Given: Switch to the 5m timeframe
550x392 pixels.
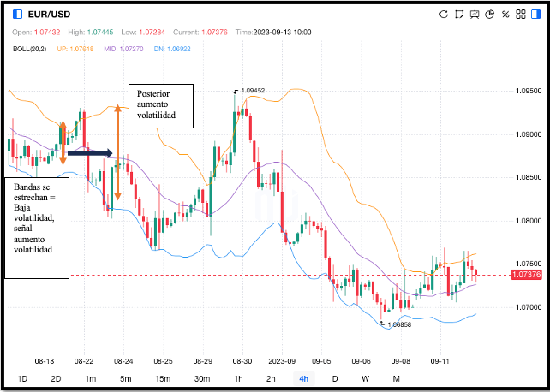Looking at the screenshot, I should pos(125,378).
